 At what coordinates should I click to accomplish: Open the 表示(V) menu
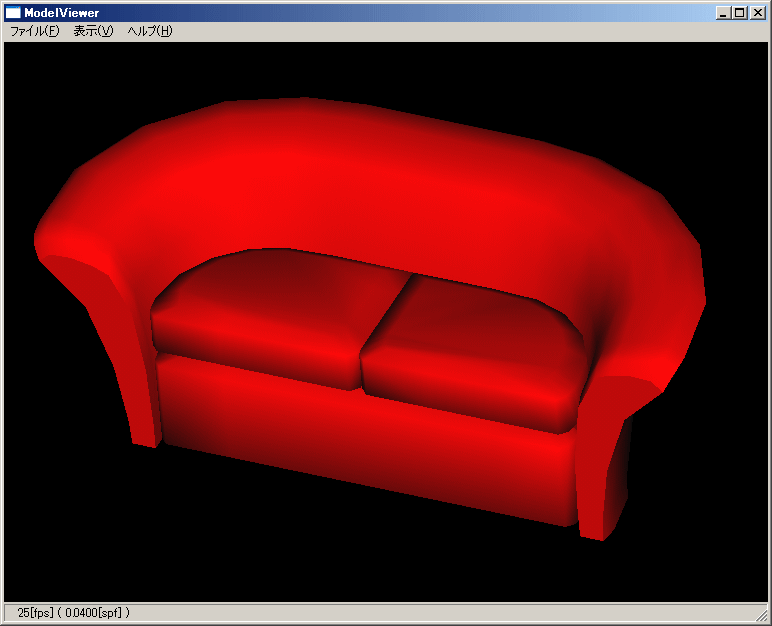click(93, 31)
